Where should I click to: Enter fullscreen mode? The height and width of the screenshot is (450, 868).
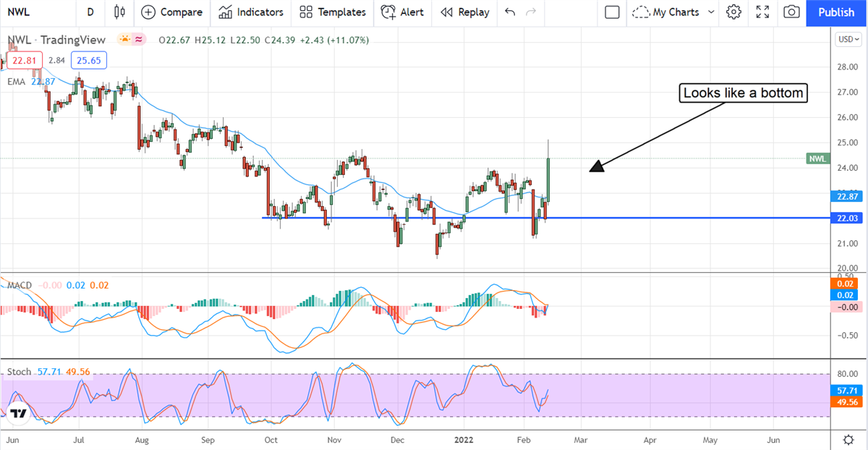pos(762,12)
